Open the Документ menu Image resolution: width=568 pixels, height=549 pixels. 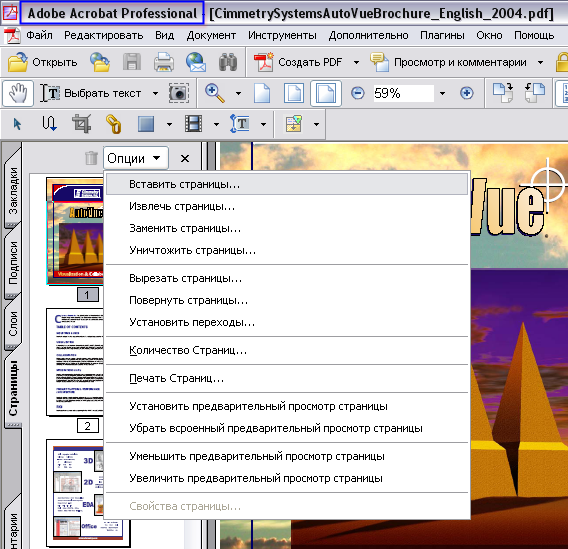point(211,35)
